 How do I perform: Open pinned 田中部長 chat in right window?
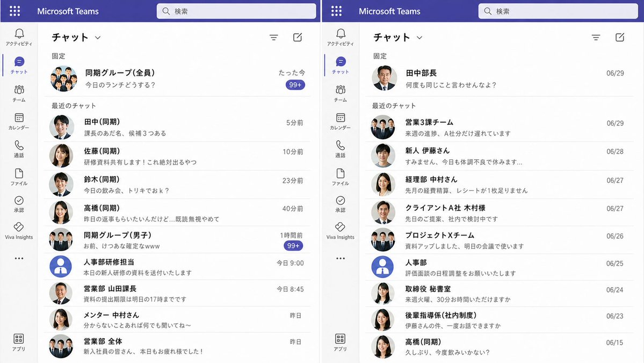(499, 79)
